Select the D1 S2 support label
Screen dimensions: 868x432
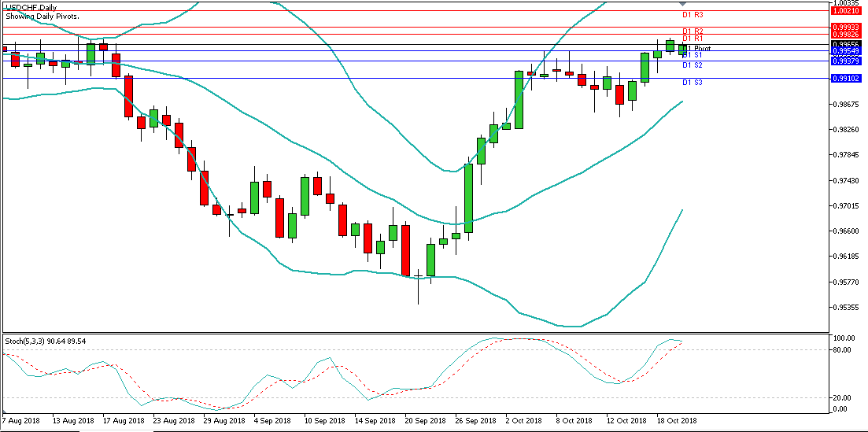tap(692, 65)
